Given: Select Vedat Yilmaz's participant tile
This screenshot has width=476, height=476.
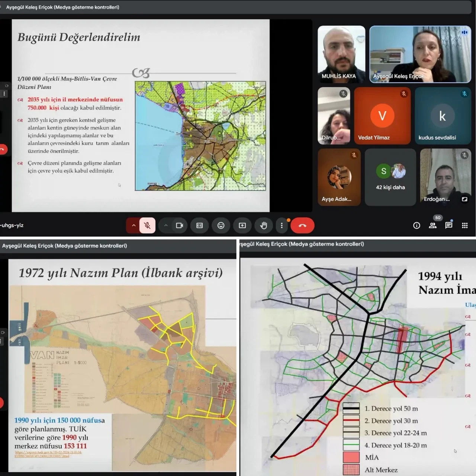Looking at the screenshot, I should (382, 116).
